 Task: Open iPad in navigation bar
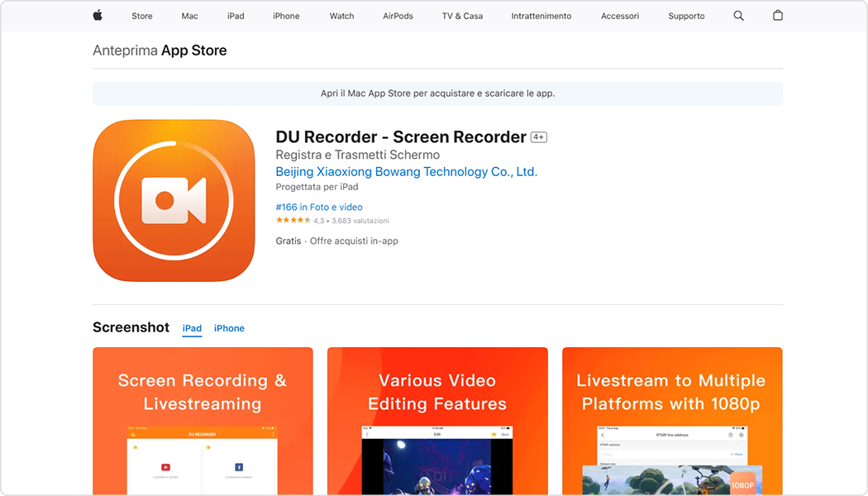coord(236,16)
